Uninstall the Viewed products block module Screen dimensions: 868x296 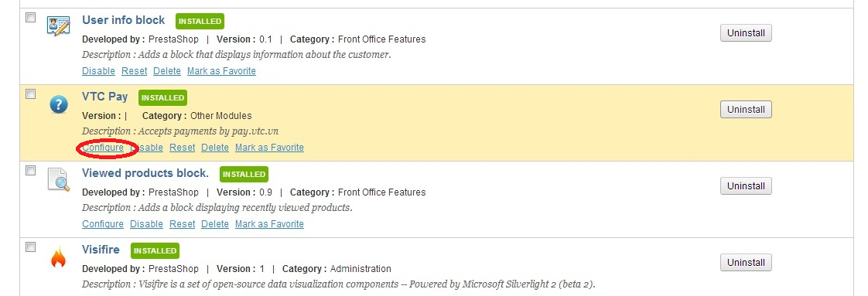pyautogui.click(x=746, y=186)
